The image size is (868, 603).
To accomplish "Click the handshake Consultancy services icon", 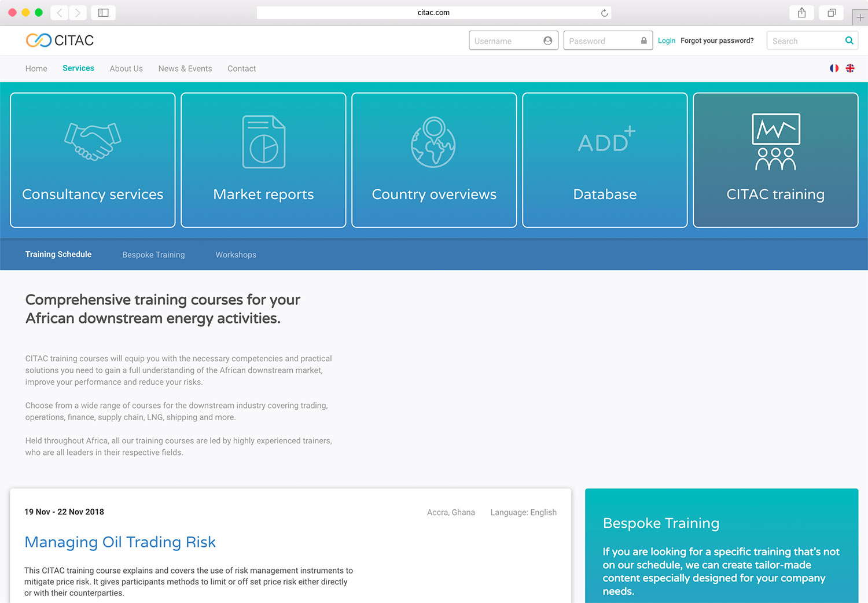I will coord(93,141).
